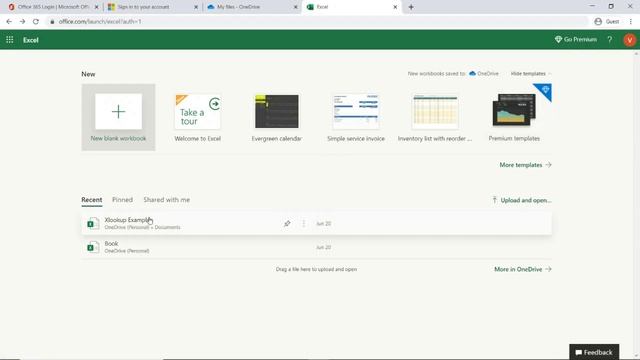Open a new browser tab
Viewport: 640px width, 360px height.
(x=411, y=7)
